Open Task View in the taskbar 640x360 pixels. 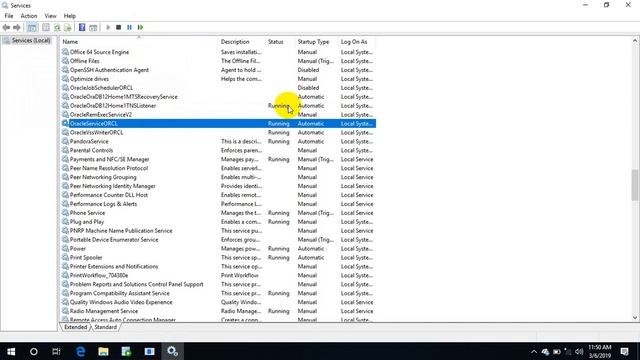point(56,351)
